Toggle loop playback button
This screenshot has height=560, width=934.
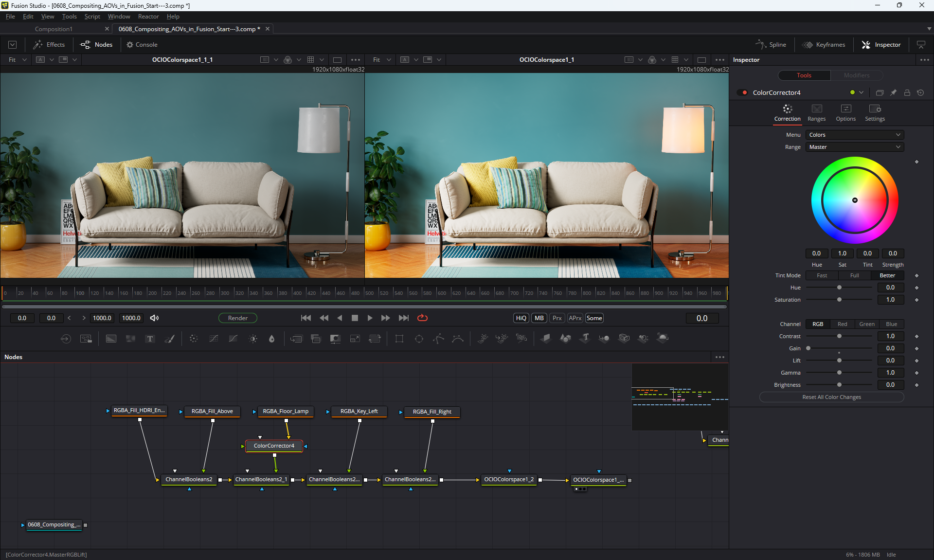coord(422,318)
